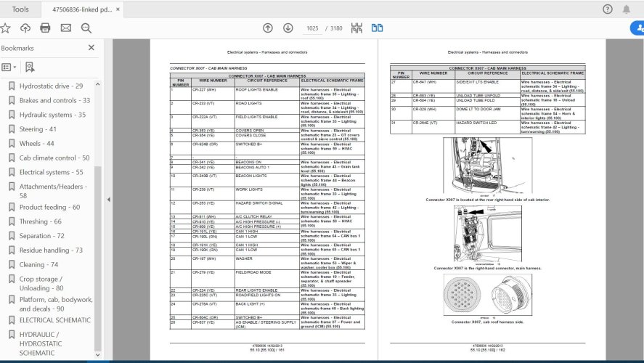Click the DOME LT TO DOOR JAM cell
This screenshot has width=644, height=363.
tap(487, 114)
